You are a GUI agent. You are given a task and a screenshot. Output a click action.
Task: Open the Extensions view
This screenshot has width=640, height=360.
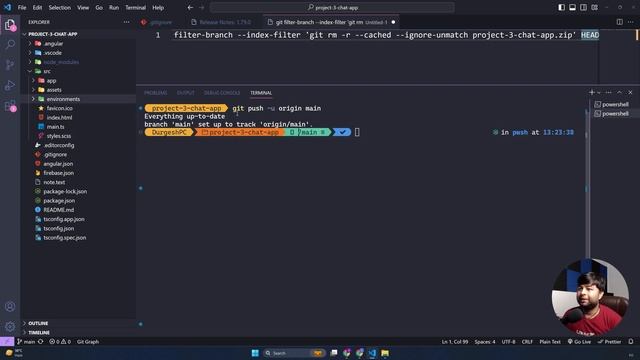coord(10,105)
